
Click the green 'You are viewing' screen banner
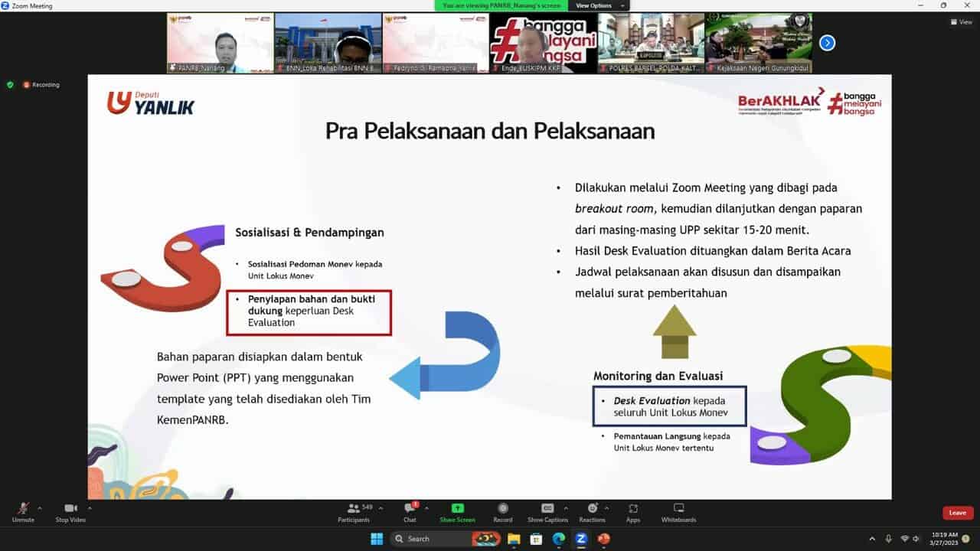(x=502, y=5)
